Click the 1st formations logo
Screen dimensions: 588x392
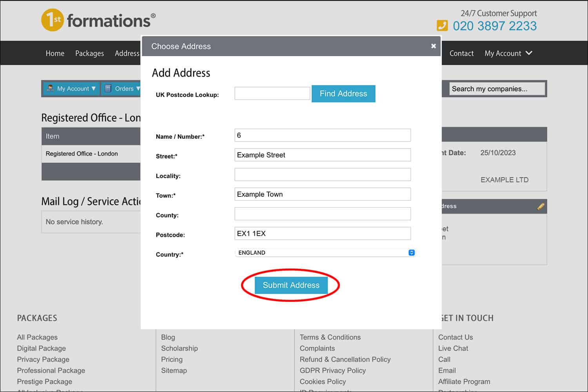coord(98,20)
